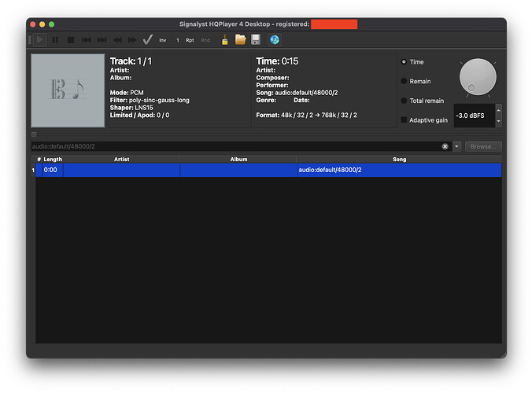Save the playlist with the floppy disk icon

point(256,39)
